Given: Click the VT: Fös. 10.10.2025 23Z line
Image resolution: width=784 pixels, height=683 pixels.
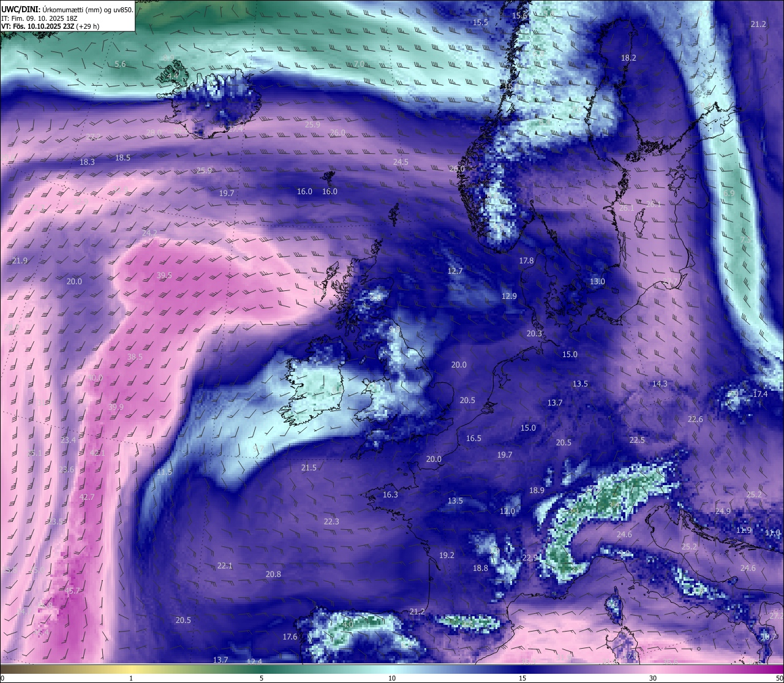Looking at the screenshot, I should (50, 26).
